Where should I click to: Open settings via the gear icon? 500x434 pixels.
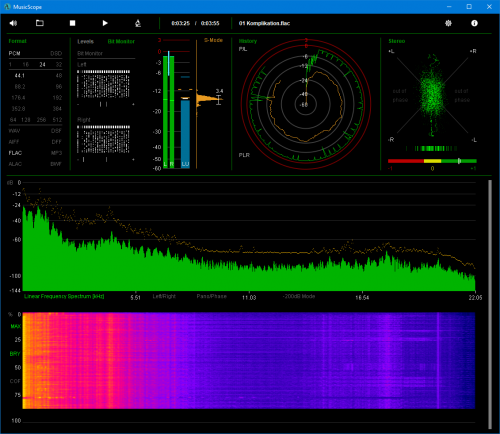coord(448,23)
